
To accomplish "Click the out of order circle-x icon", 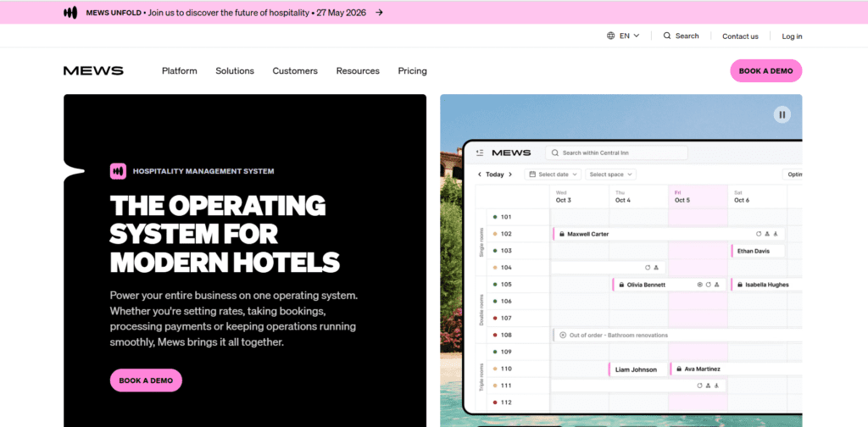I will click(563, 335).
